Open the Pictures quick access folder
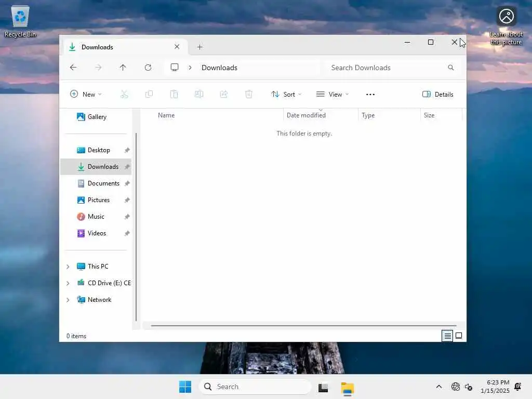 coord(96,200)
